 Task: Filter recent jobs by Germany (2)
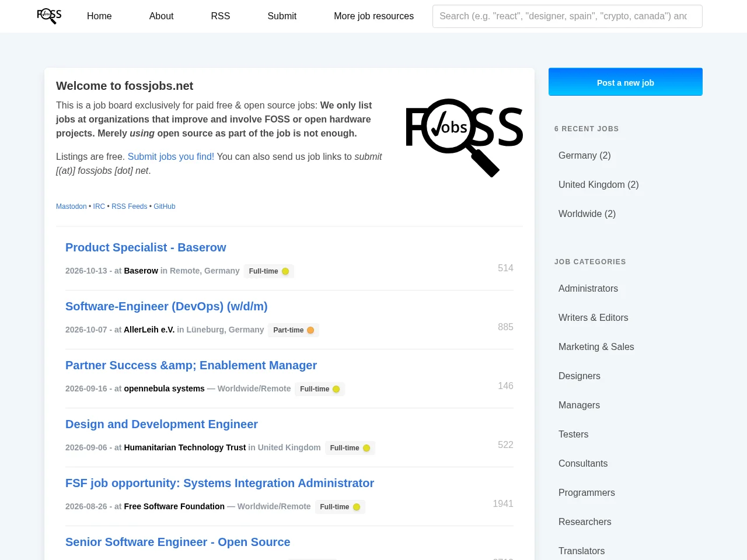pos(585,155)
